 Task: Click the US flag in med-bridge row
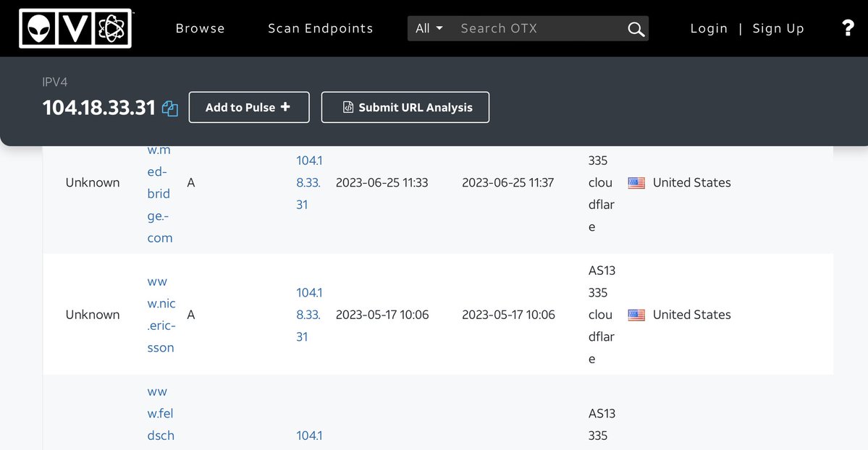tap(636, 183)
